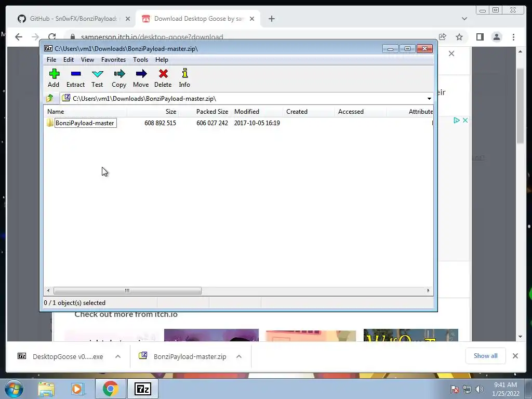Open the Favorites menu
The width and height of the screenshot is (532, 399).
click(113, 60)
